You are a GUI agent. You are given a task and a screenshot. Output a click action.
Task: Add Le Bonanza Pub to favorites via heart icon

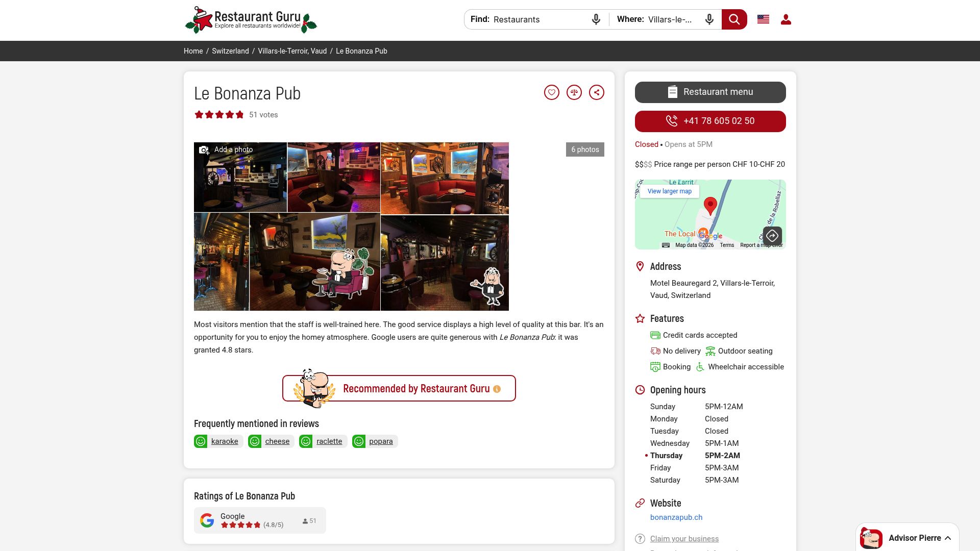coord(552,92)
